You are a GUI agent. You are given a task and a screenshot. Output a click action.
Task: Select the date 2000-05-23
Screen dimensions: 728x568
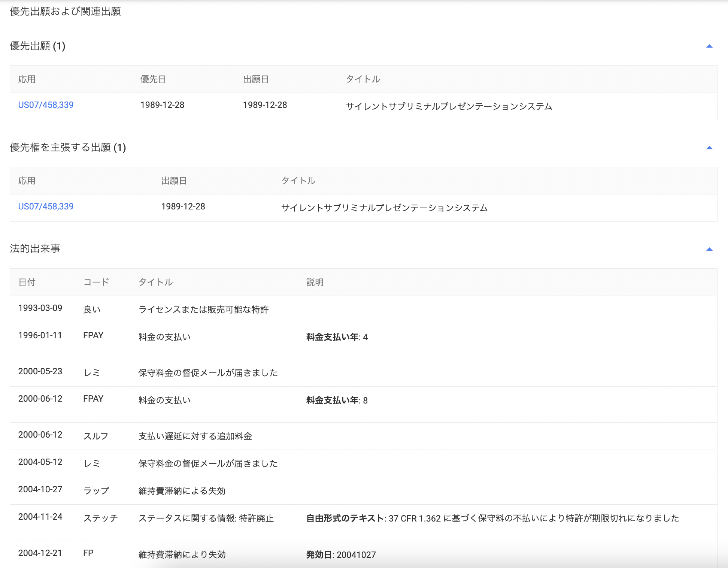pyautogui.click(x=40, y=371)
